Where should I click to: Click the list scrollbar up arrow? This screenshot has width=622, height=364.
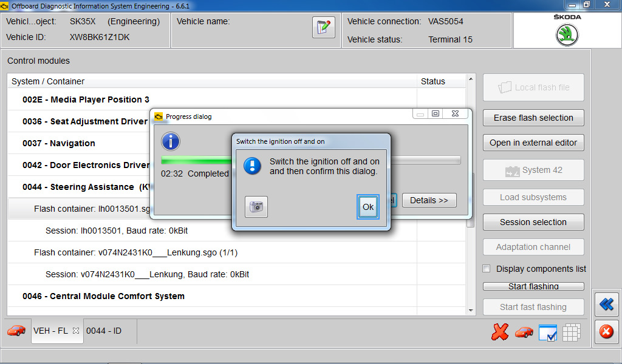tap(471, 79)
